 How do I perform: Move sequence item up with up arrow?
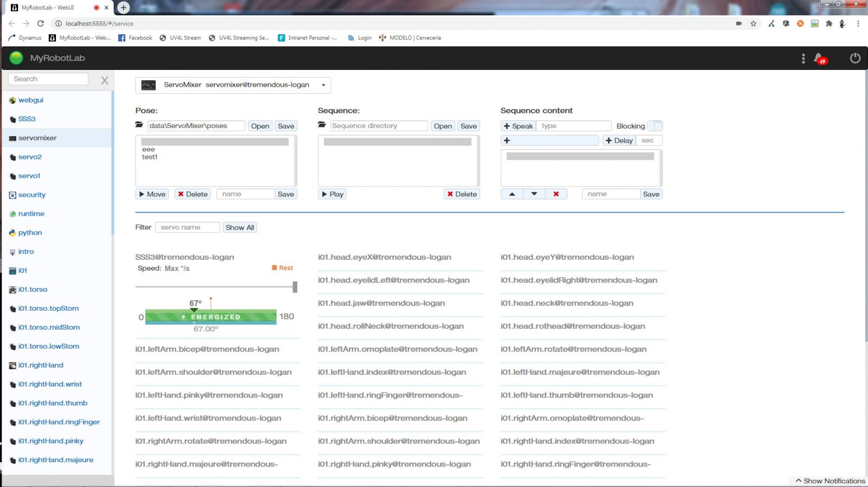click(512, 194)
